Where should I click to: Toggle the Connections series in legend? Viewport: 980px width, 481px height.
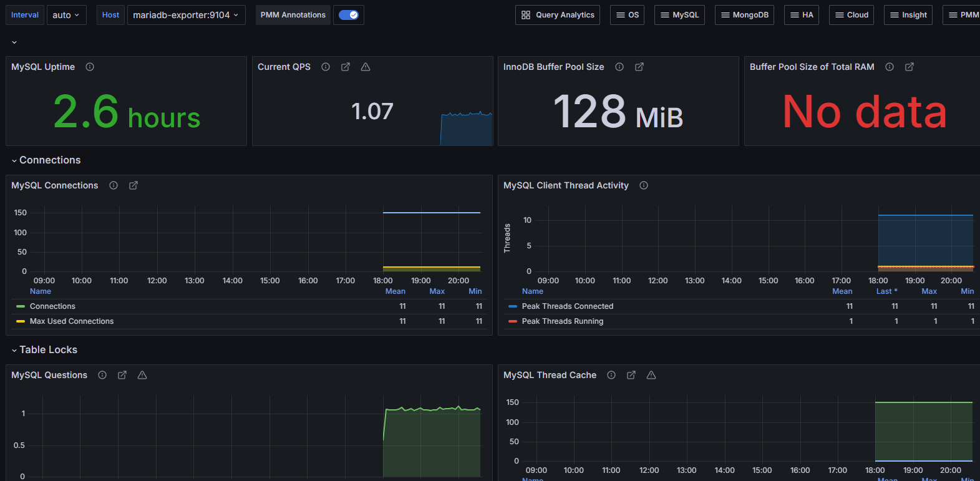pyautogui.click(x=52, y=306)
